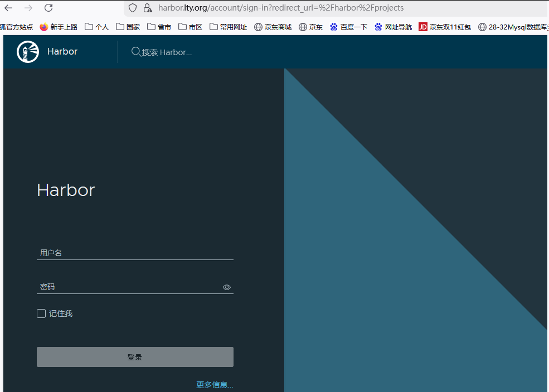Screen dimensions: 549x392
Task: Open the 28-32Mysql数据库 bookmark
Action: click(x=513, y=27)
